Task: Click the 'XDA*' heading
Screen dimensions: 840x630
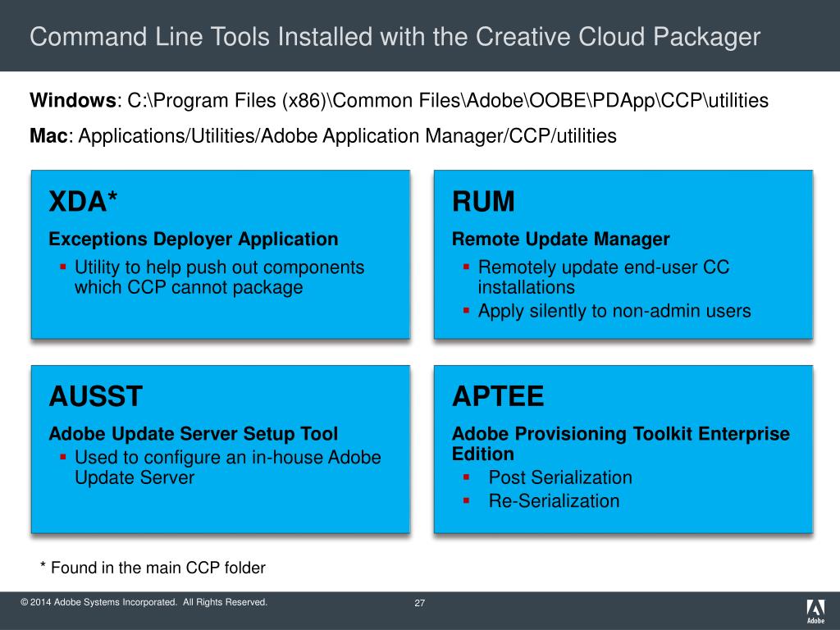Action: [83, 202]
